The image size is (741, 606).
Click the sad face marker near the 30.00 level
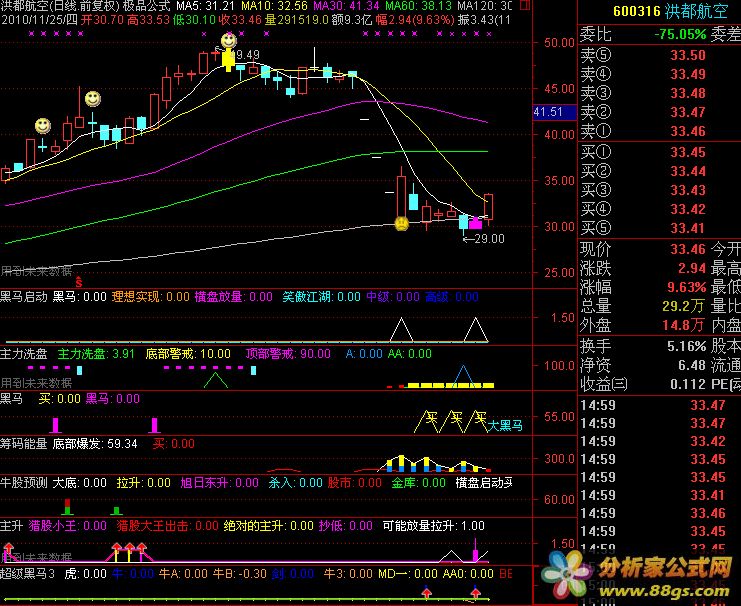click(x=402, y=223)
